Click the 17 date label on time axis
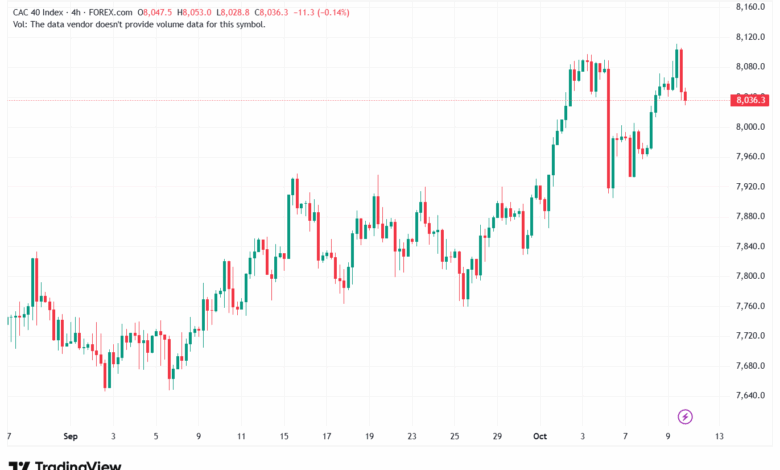Viewport: 780px width, 470px height. coord(327,437)
